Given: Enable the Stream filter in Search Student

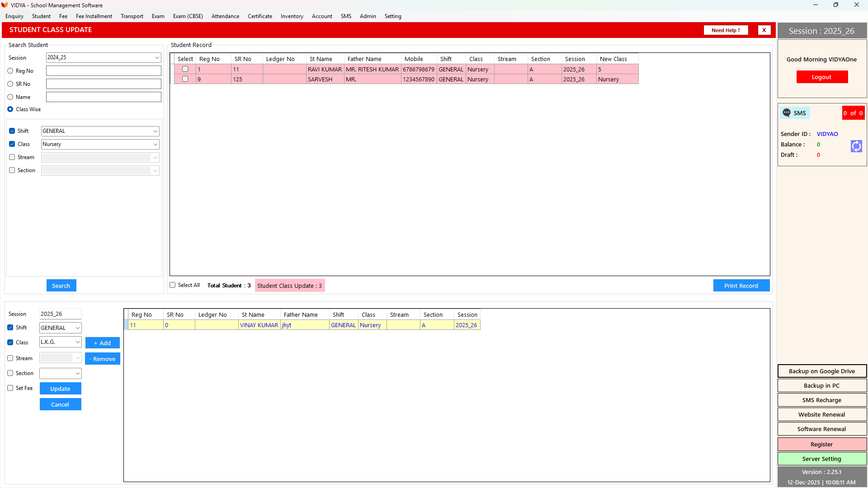Looking at the screenshot, I should click(12, 157).
